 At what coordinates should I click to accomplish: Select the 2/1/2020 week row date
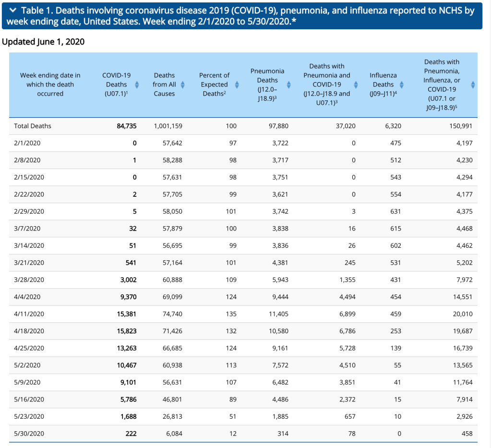click(x=27, y=143)
